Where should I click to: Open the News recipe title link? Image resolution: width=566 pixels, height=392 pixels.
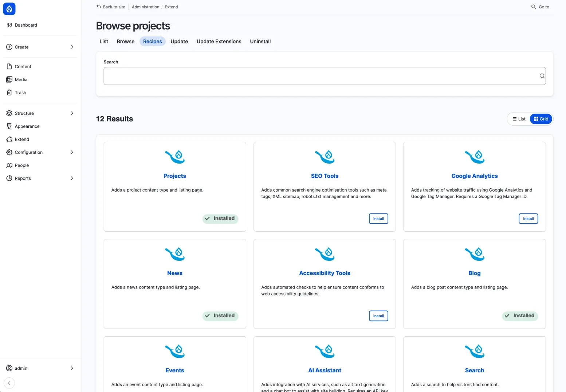pos(175,273)
